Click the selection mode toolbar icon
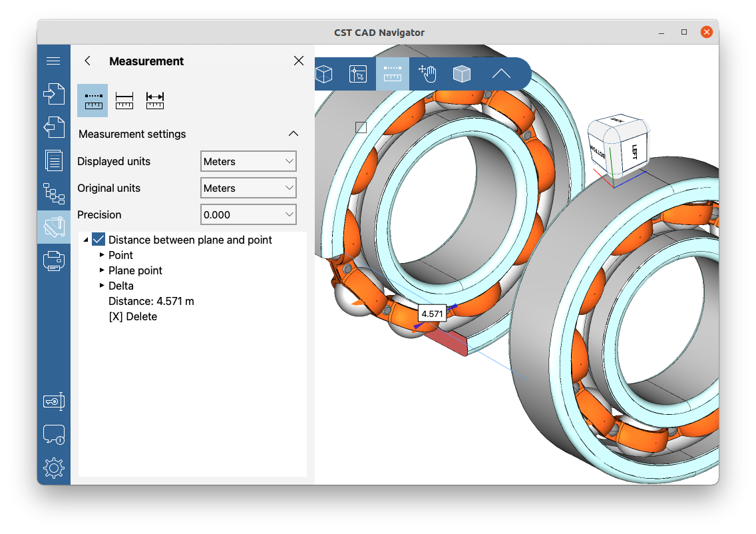This screenshot has height=534, width=756. pyautogui.click(x=358, y=74)
